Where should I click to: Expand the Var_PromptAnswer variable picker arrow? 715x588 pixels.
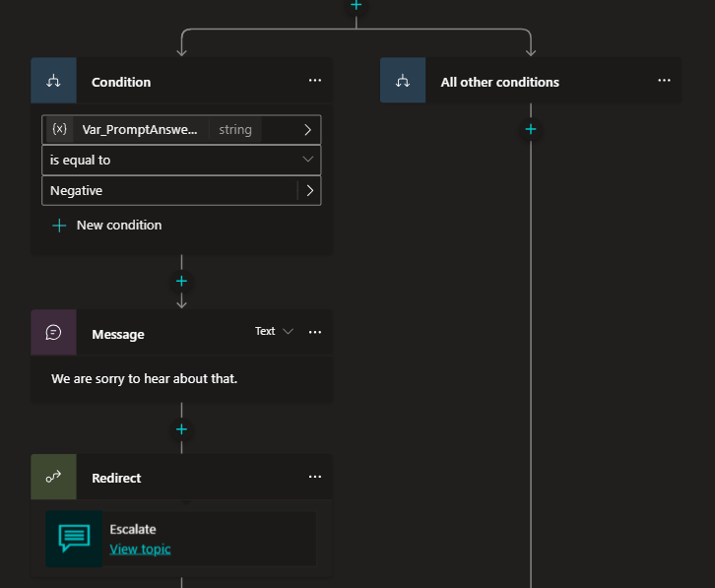tap(307, 129)
